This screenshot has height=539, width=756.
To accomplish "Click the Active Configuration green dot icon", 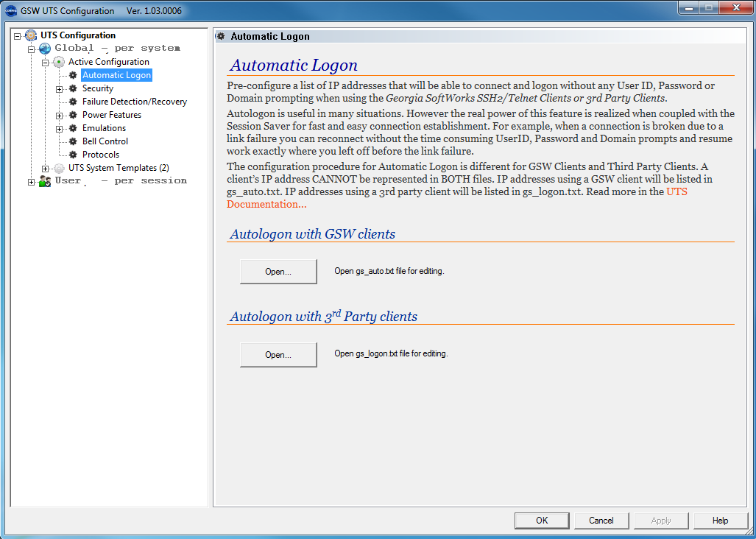I will click(59, 62).
